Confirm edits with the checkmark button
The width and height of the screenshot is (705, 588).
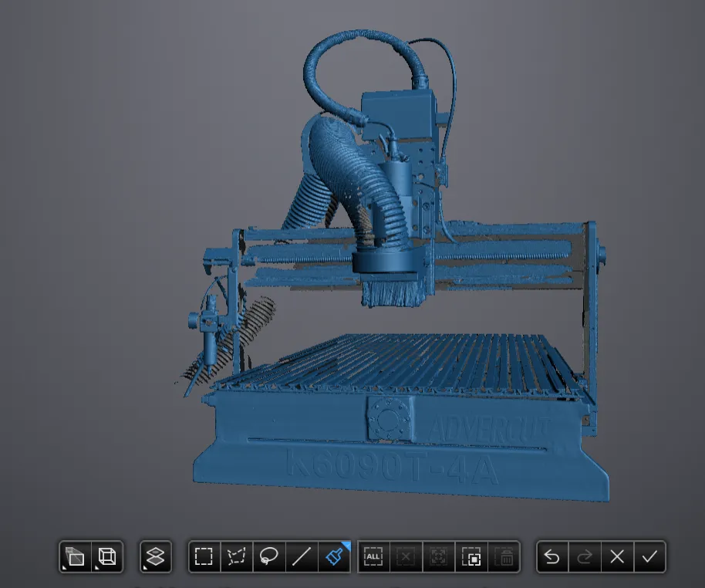click(649, 556)
